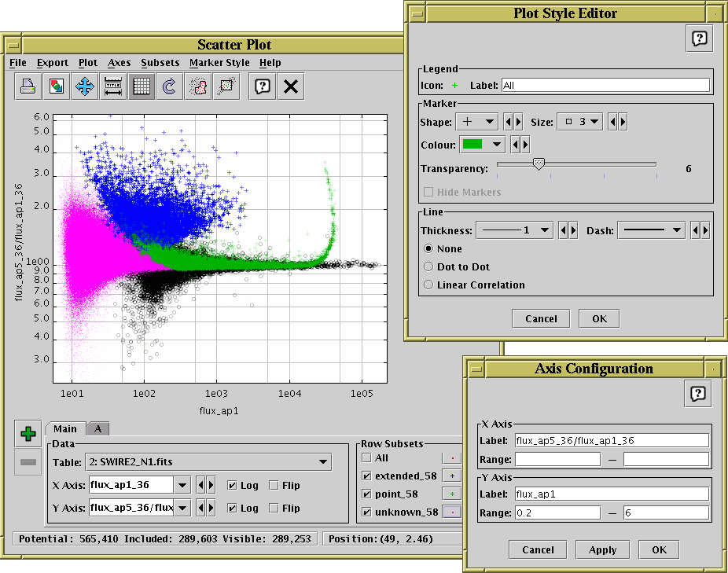Add a dataset with the green plus

28,434
